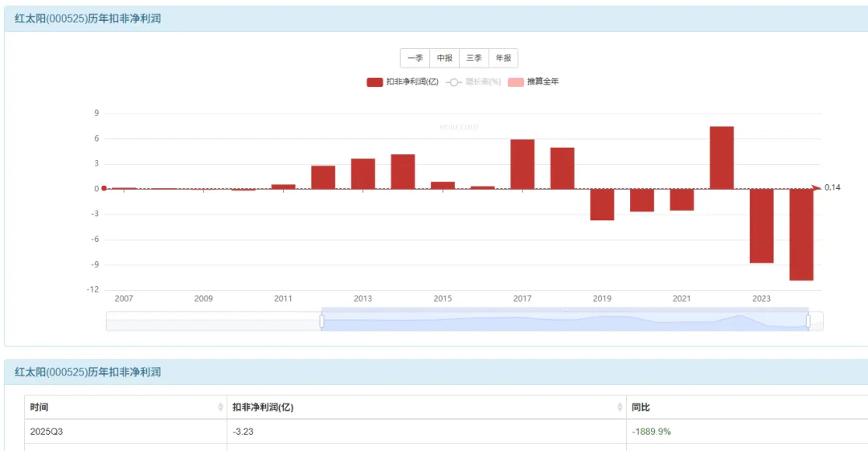Click the 2007 x-axis label

point(124,298)
